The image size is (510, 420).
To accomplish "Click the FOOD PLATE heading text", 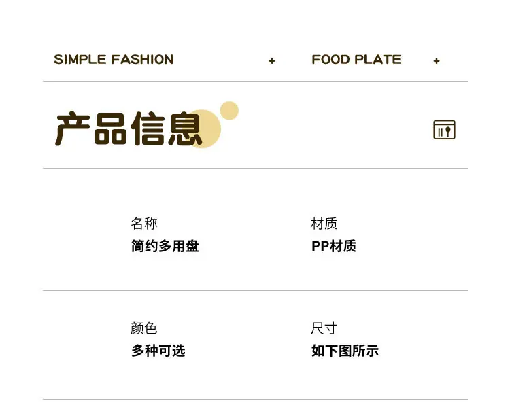I will (x=356, y=60).
